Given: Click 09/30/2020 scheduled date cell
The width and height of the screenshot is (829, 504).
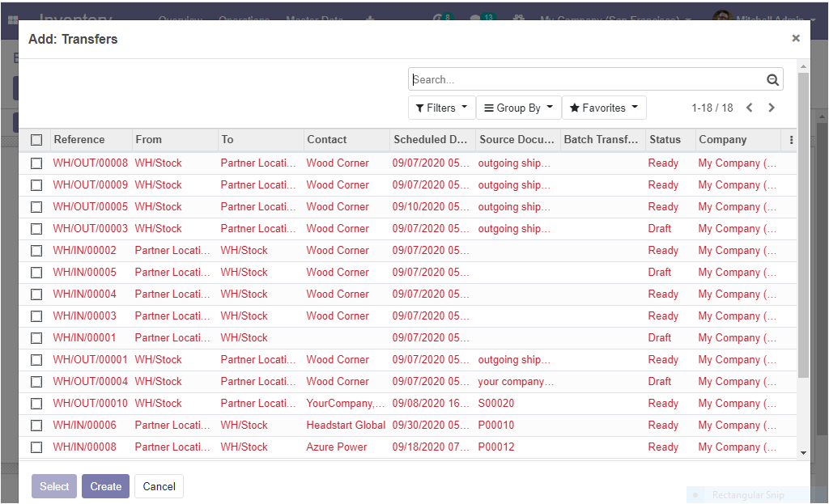Looking at the screenshot, I should pos(431,426).
